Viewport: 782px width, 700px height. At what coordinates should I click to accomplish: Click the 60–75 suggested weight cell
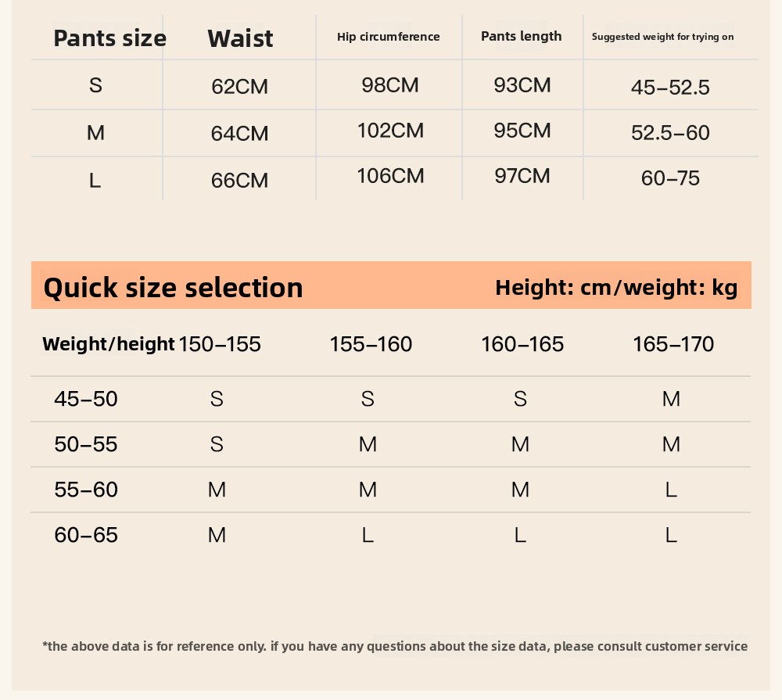(x=670, y=178)
